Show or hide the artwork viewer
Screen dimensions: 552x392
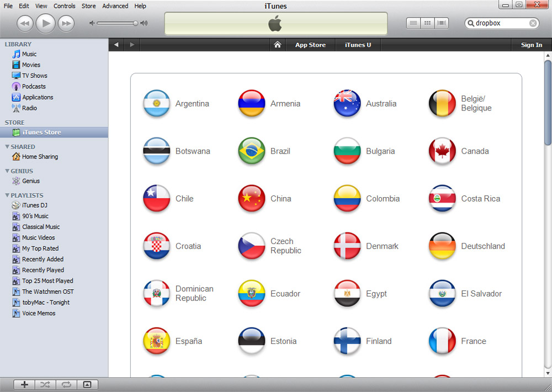(87, 385)
